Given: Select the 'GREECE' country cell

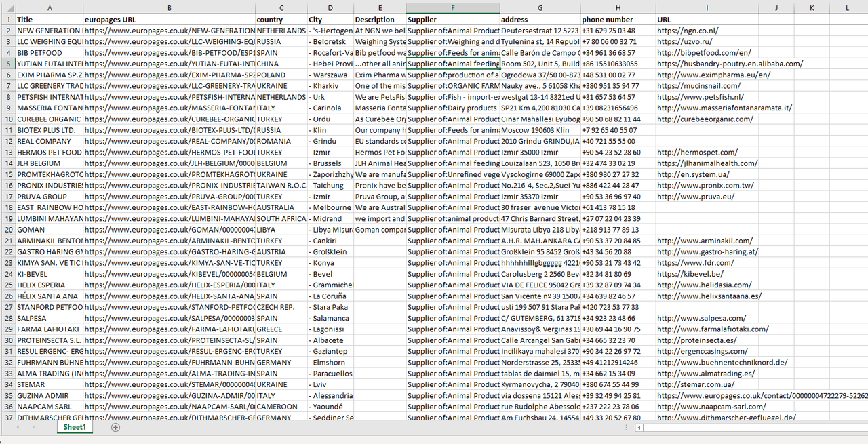Looking at the screenshot, I should 281,329.
